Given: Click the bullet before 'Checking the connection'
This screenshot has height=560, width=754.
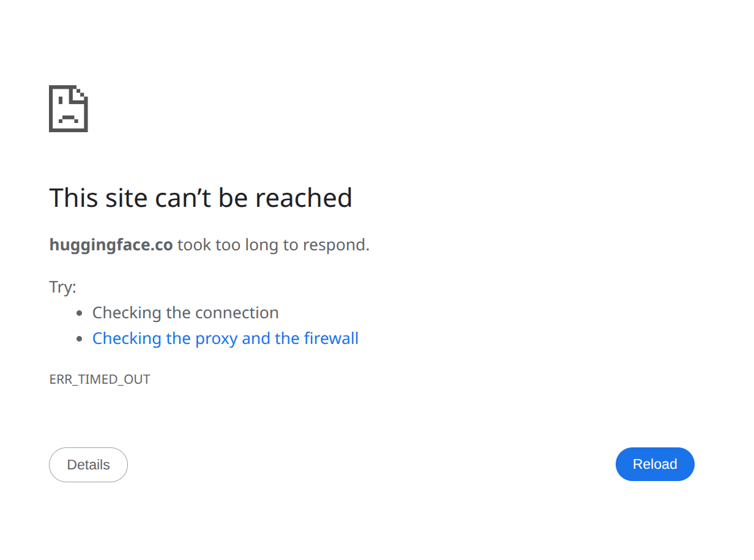Looking at the screenshot, I should click(80, 313).
